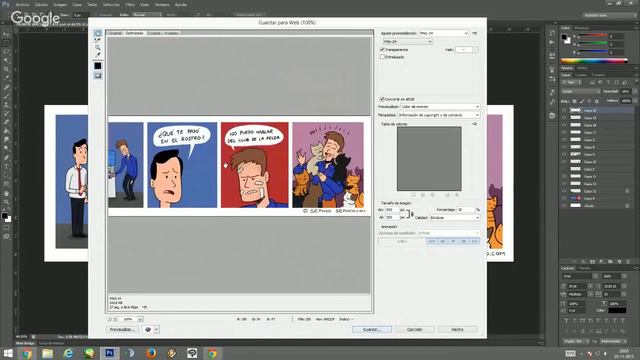Click the color table preview area
This screenshot has width=640, height=360.
point(429,159)
